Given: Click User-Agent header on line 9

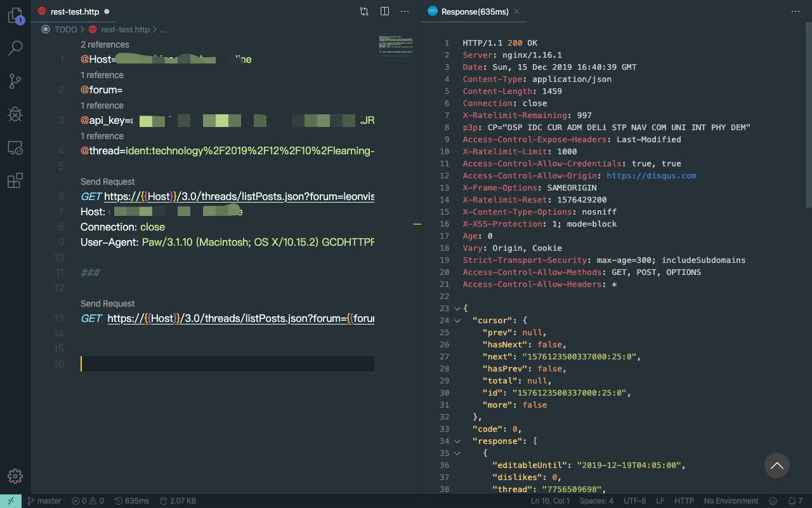Looking at the screenshot, I should [227, 242].
